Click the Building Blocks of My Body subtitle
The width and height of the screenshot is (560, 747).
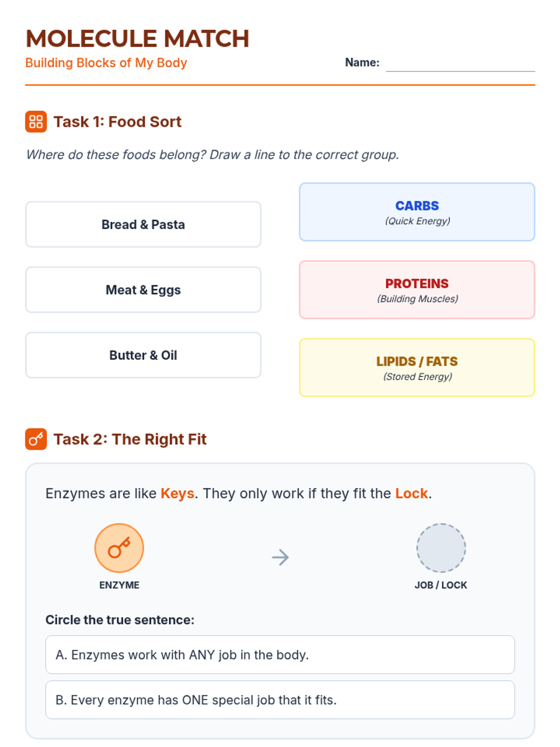click(x=106, y=63)
